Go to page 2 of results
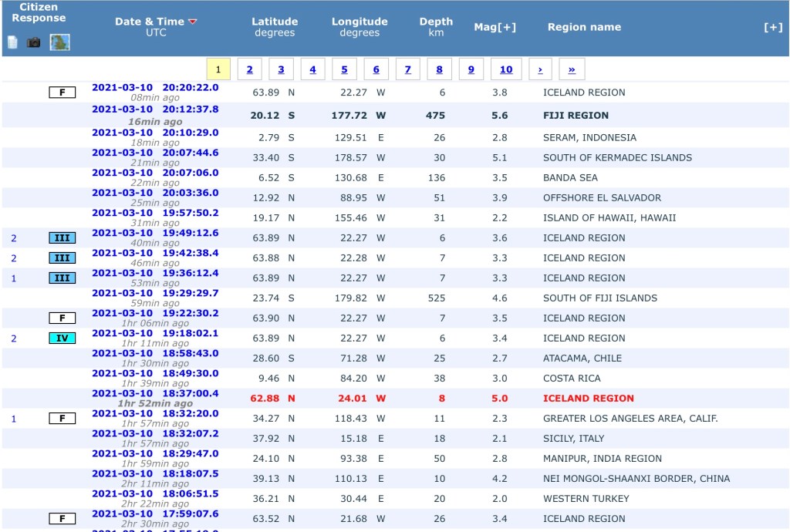790x532 pixels. pos(249,69)
